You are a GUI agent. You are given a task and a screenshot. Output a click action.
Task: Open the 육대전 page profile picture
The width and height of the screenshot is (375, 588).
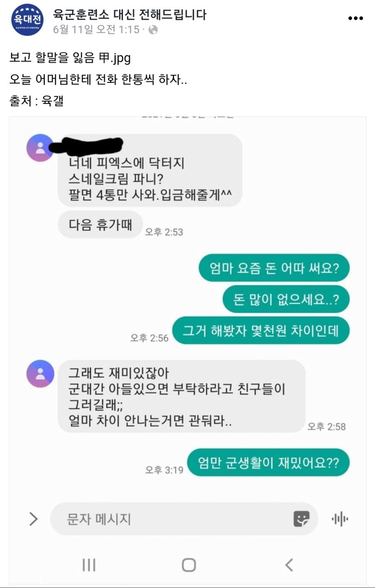[27, 19]
